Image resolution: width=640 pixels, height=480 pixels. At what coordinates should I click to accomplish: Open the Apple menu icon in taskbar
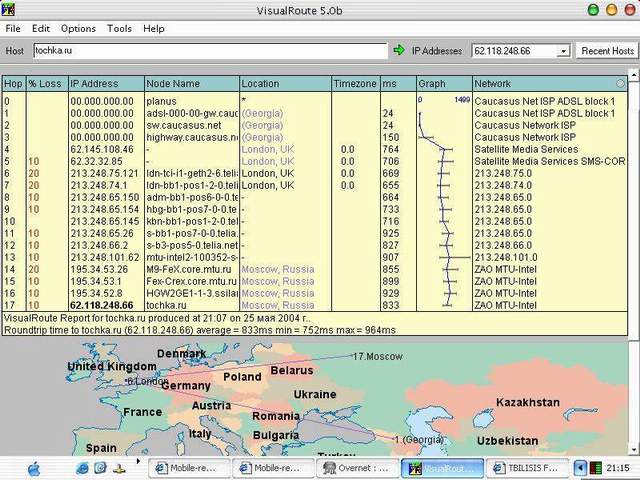[x=34, y=469]
